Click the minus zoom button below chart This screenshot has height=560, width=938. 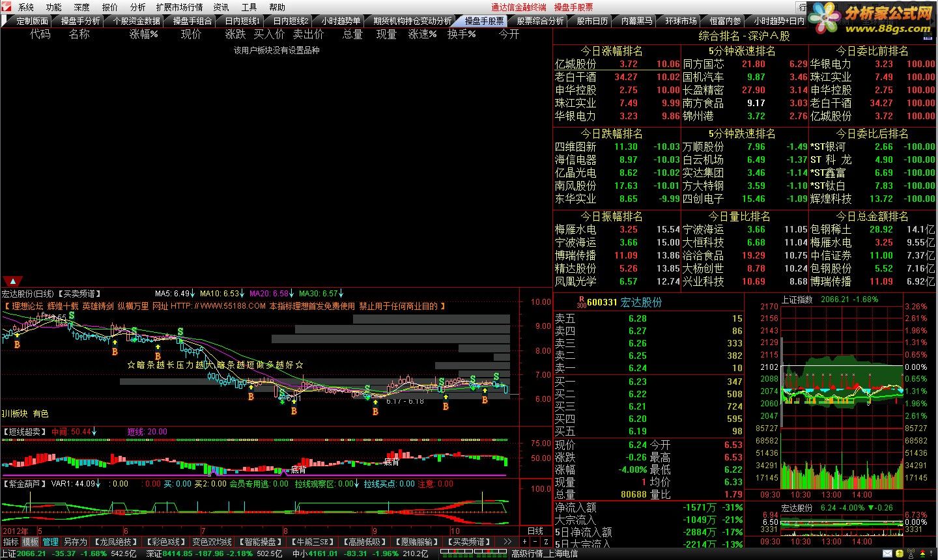(535, 542)
